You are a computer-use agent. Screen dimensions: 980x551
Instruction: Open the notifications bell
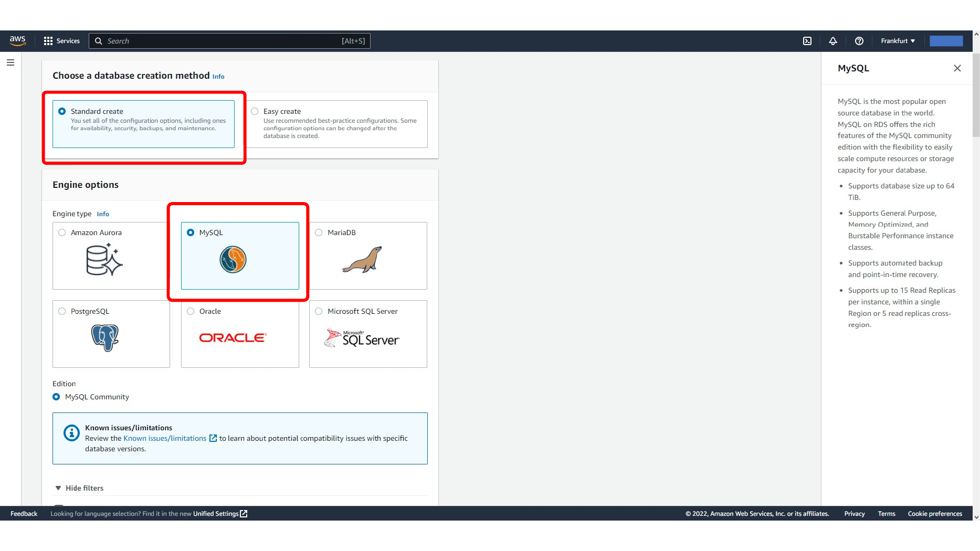(x=833, y=41)
